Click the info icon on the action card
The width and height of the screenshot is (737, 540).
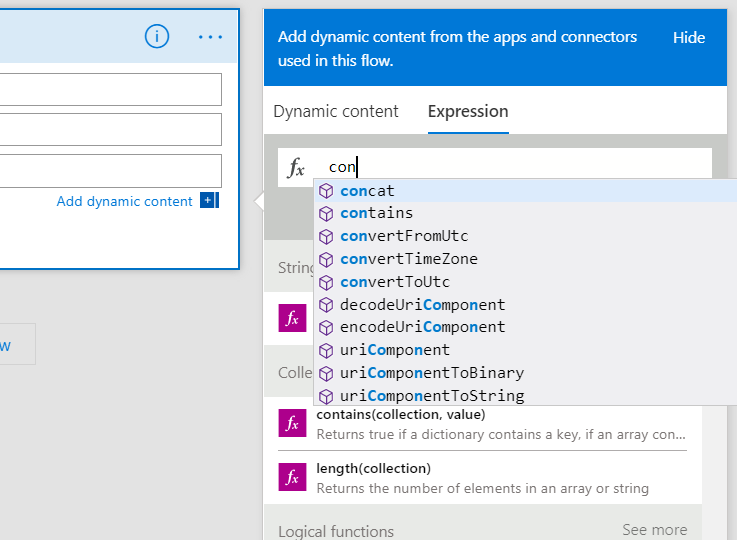157,37
